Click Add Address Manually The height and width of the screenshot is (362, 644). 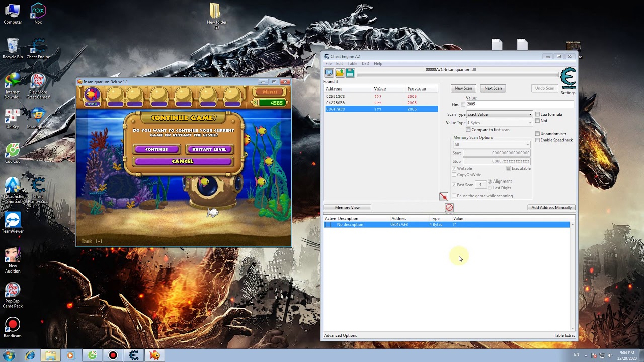(x=551, y=207)
